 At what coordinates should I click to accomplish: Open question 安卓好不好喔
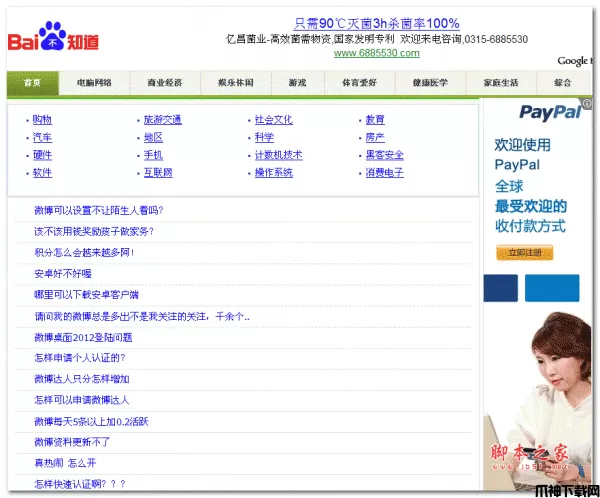click(63, 274)
